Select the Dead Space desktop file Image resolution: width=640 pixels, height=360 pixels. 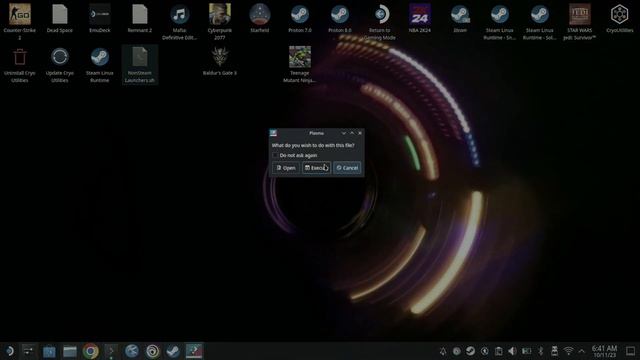click(x=60, y=15)
